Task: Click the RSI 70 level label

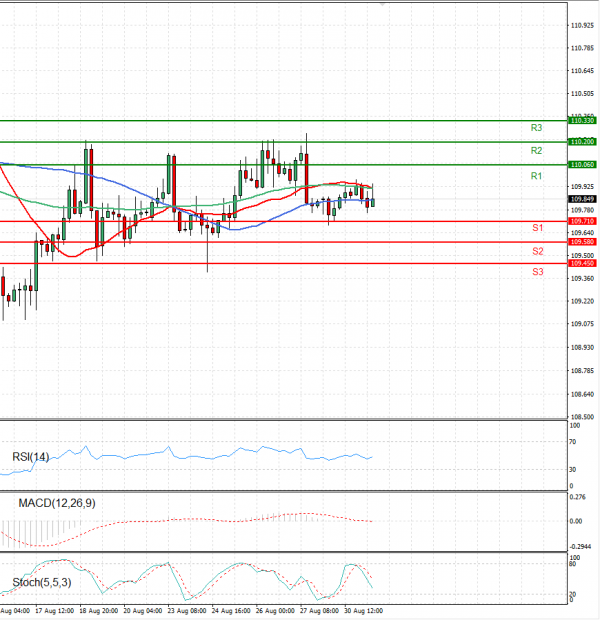Action: point(572,442)
